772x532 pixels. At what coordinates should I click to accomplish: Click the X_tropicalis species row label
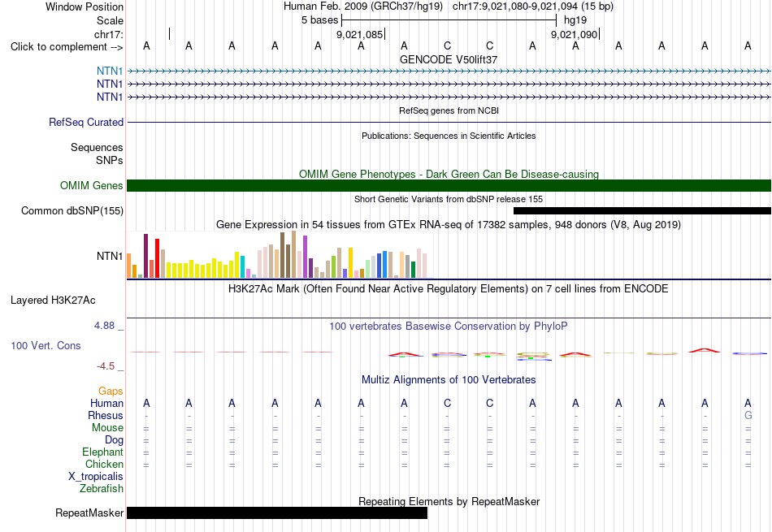tap(96, 477)
